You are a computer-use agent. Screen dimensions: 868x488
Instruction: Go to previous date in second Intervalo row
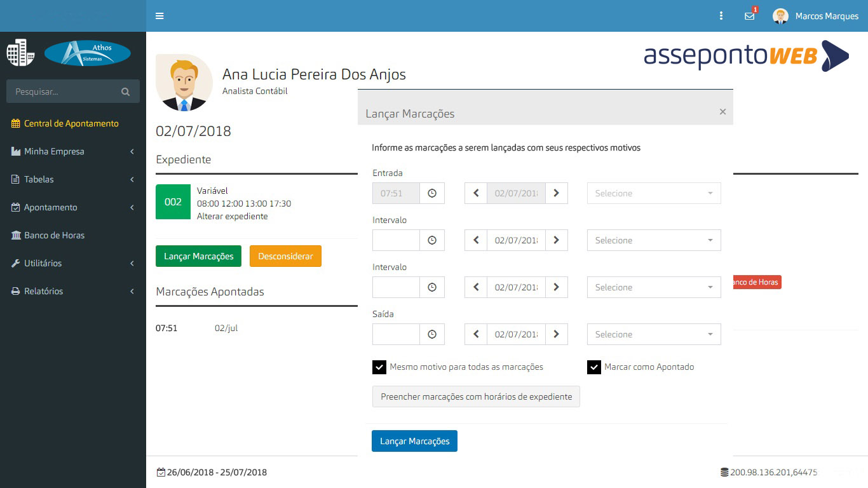tap(476, 287)
